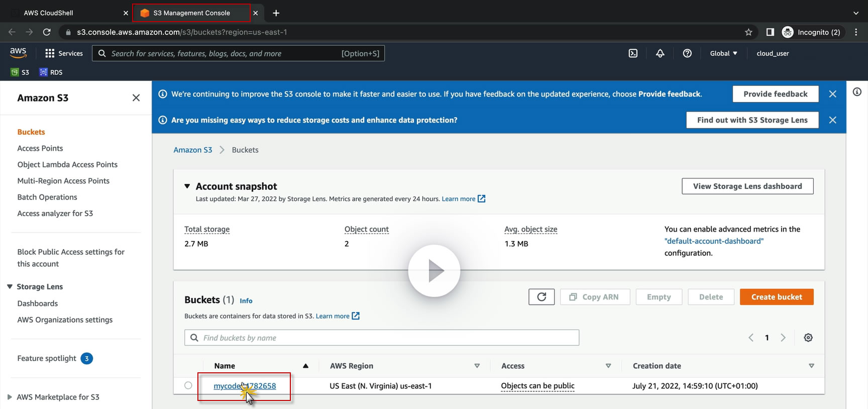Screen dimensions: 868x409
Task: Open Access Points in the side navigation
Action: 40,148
